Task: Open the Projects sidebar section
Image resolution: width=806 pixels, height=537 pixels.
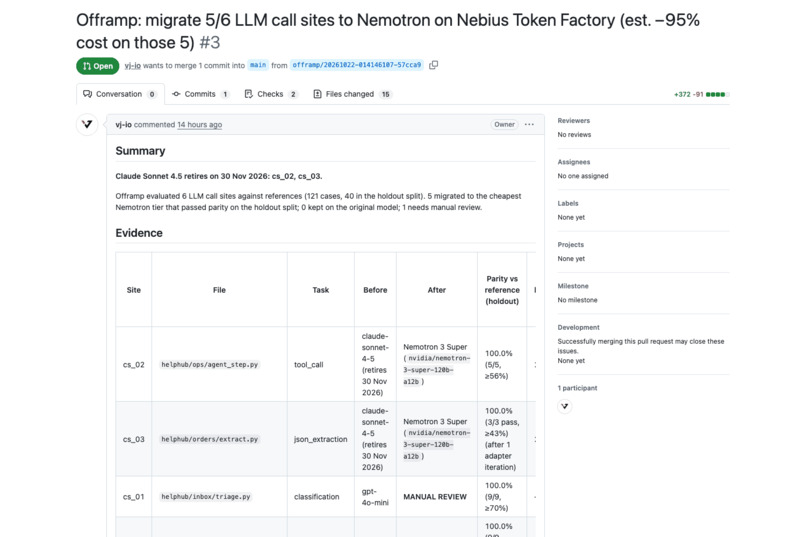Action: coord(571,245)
